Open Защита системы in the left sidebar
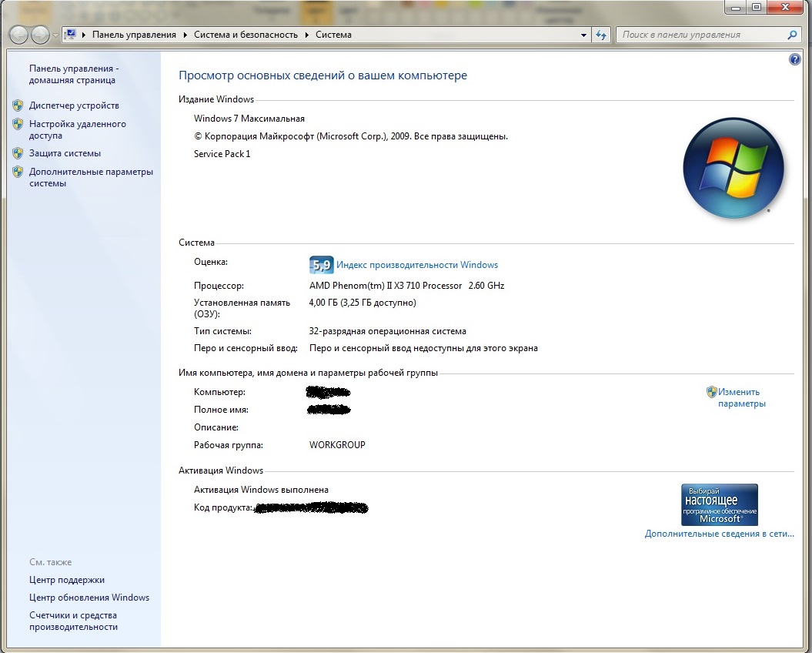This screenshot has height=653, width=812. click(x=65, y=153)
